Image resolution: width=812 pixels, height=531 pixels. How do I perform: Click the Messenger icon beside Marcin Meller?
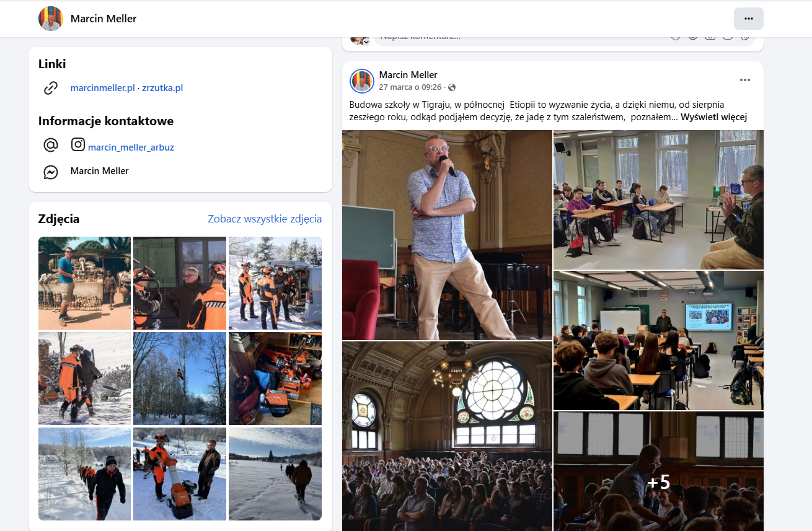51,172
